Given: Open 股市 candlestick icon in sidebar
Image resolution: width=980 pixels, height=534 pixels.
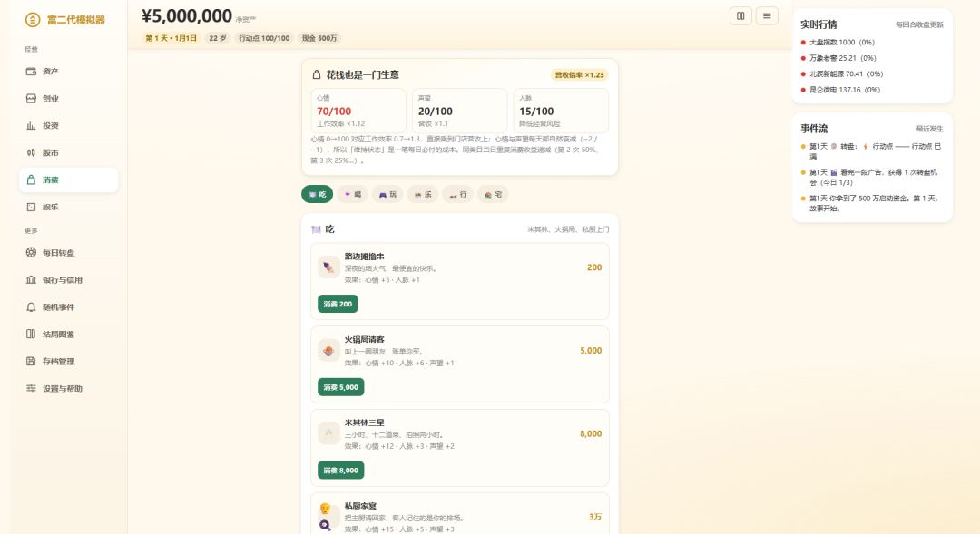Looking at the screenshot, I should click(31, 152).
